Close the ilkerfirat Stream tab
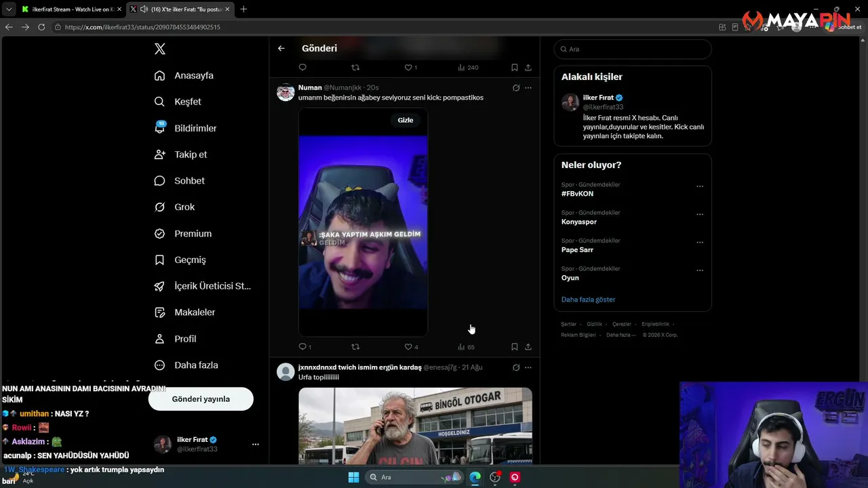The image size is (868, 488). click(119, 9)
